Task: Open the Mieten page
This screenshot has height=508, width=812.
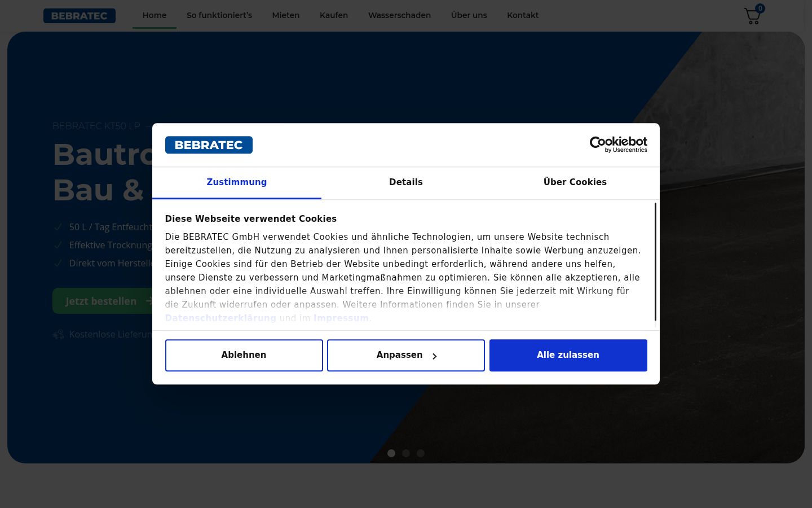Action: pos(286,15)
